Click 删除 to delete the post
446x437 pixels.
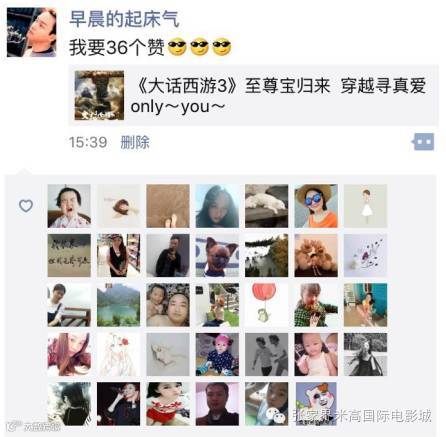(x=135, y=142)
